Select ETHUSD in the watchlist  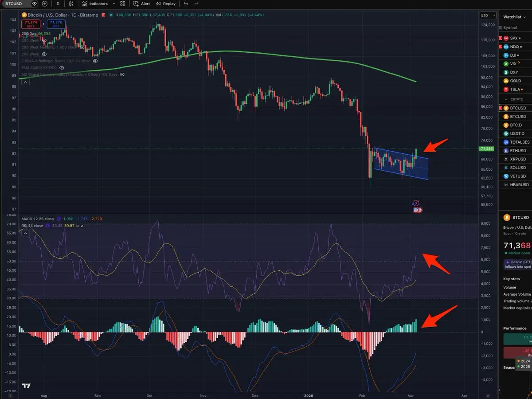515,151
